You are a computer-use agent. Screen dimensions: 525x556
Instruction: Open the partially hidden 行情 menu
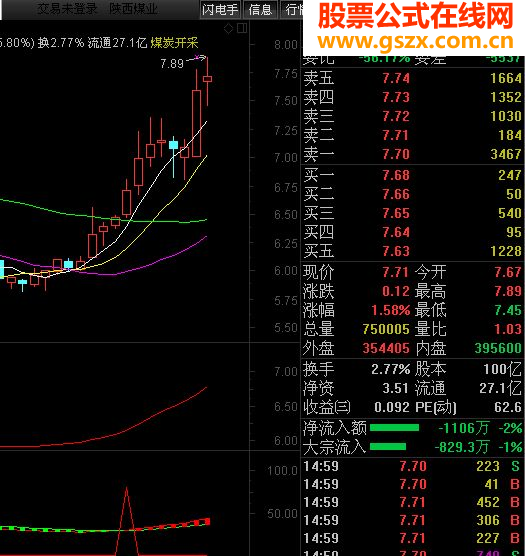click(293, 10)
